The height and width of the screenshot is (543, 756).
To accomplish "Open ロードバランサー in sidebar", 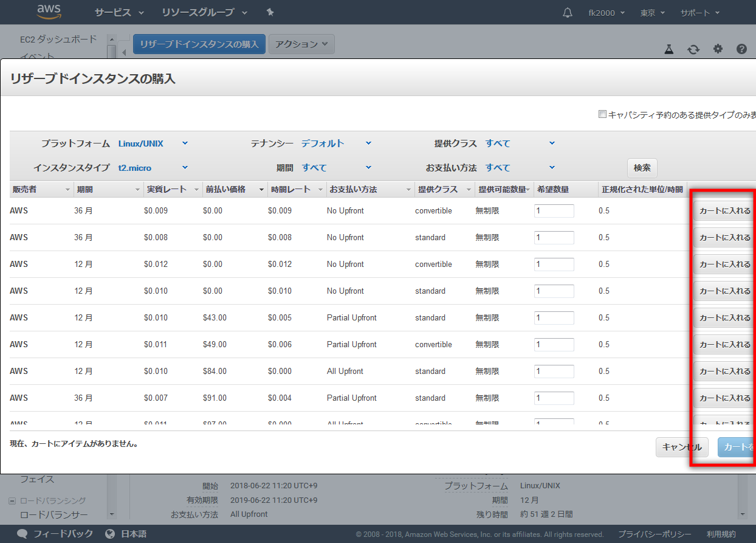I will pos(54,515).
